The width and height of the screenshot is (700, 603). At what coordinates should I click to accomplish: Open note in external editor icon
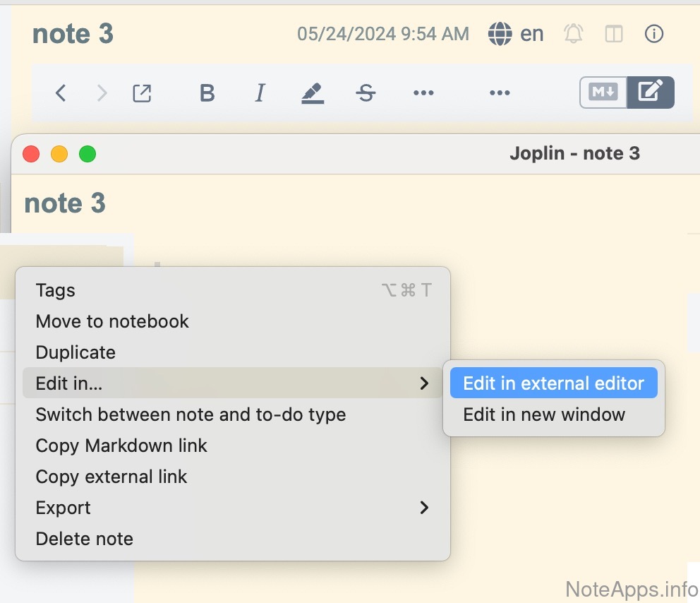(142, 92)
